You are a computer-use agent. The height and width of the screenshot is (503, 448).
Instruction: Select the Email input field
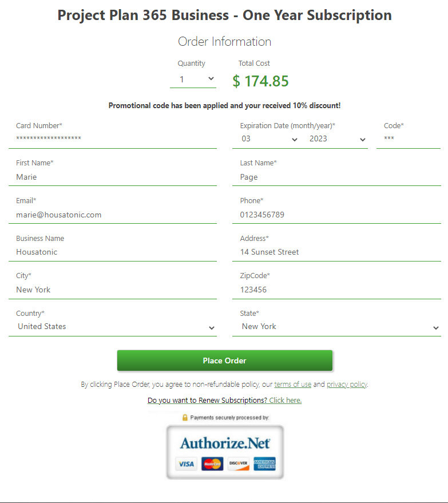pyautogui.click(x=113, y=215)
